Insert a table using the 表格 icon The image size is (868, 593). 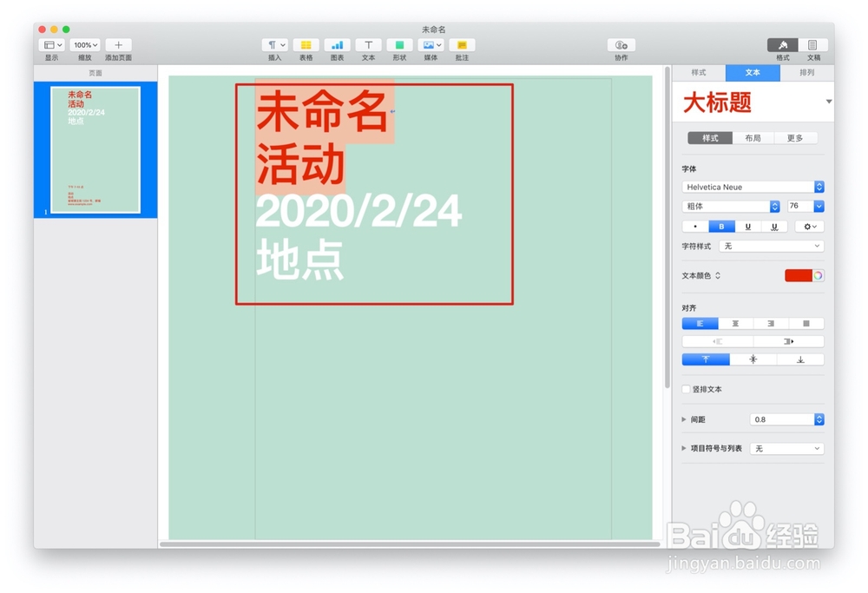(306, 45)
